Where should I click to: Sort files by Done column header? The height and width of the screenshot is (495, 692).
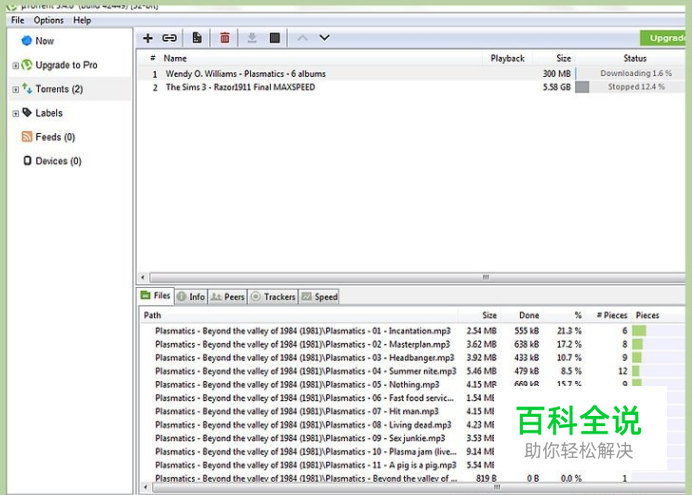tap(529, 315)
